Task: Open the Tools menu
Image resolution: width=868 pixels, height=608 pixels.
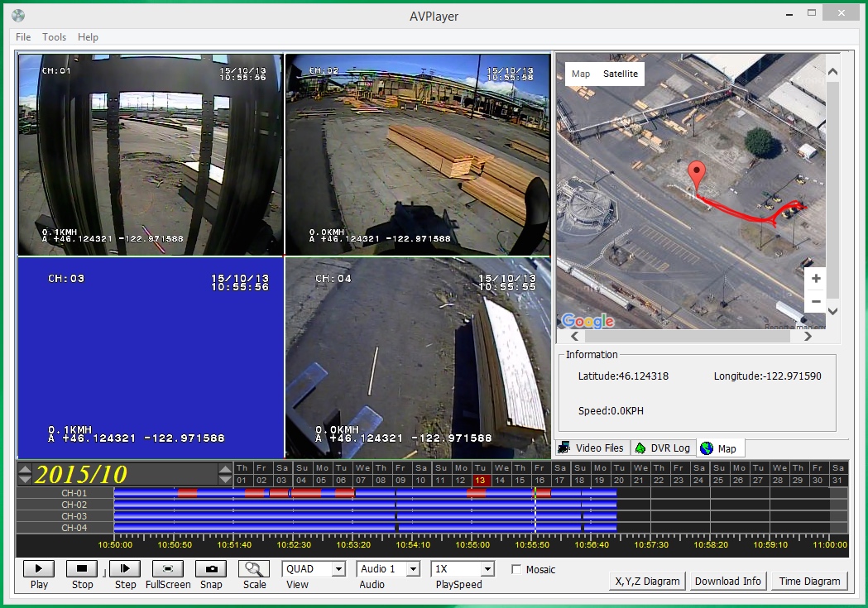Action: click(55, 37)
